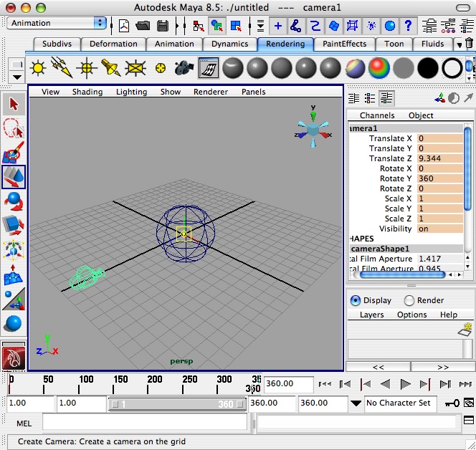Activate the Lasso select tool
Image resolution: width=476 pixels, height=450 pixels.
14,129
